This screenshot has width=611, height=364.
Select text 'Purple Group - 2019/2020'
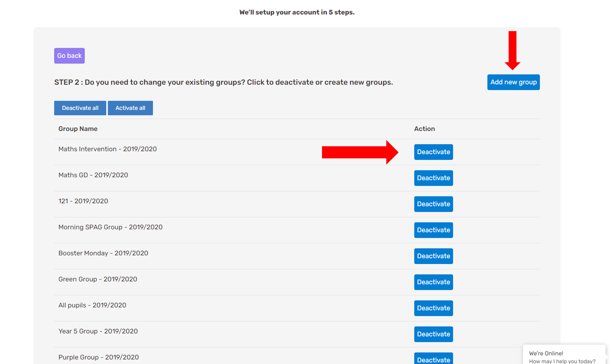pos(98,357)
